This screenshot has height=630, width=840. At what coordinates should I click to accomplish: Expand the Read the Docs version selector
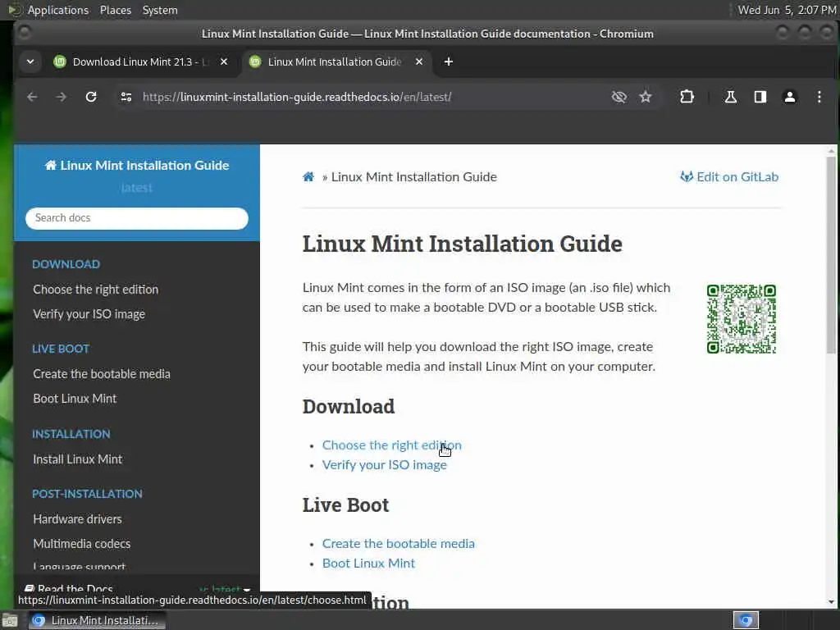coord(137,588)
